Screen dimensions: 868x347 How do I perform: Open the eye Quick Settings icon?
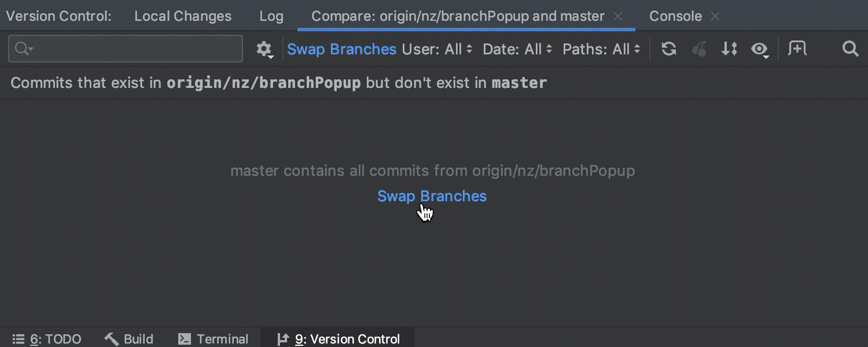pyautogui.click(x=760, y=50)
